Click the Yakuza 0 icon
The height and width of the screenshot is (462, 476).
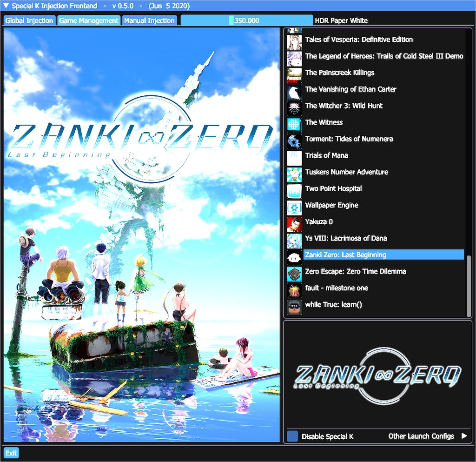pos(294,224)
